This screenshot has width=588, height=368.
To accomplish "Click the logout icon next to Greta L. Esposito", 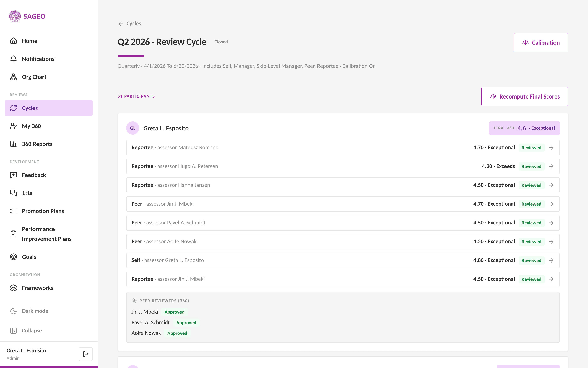I will pos(86,354).
